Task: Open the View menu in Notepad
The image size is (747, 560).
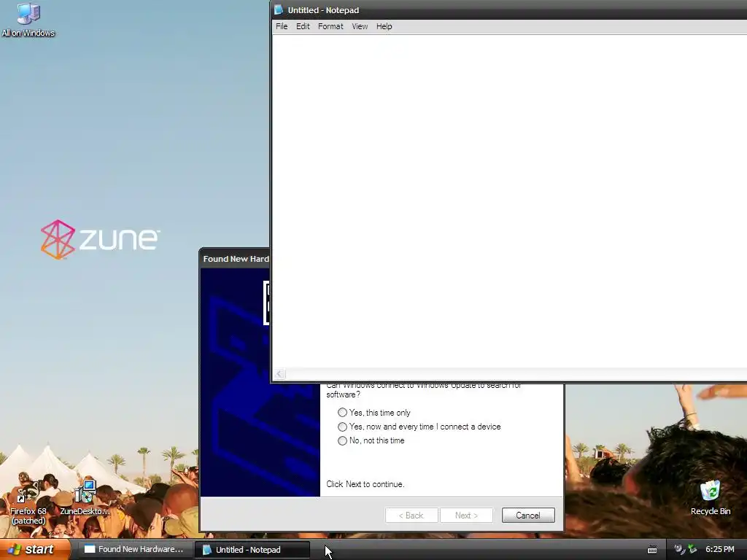Action: click(x=360, y=26)
